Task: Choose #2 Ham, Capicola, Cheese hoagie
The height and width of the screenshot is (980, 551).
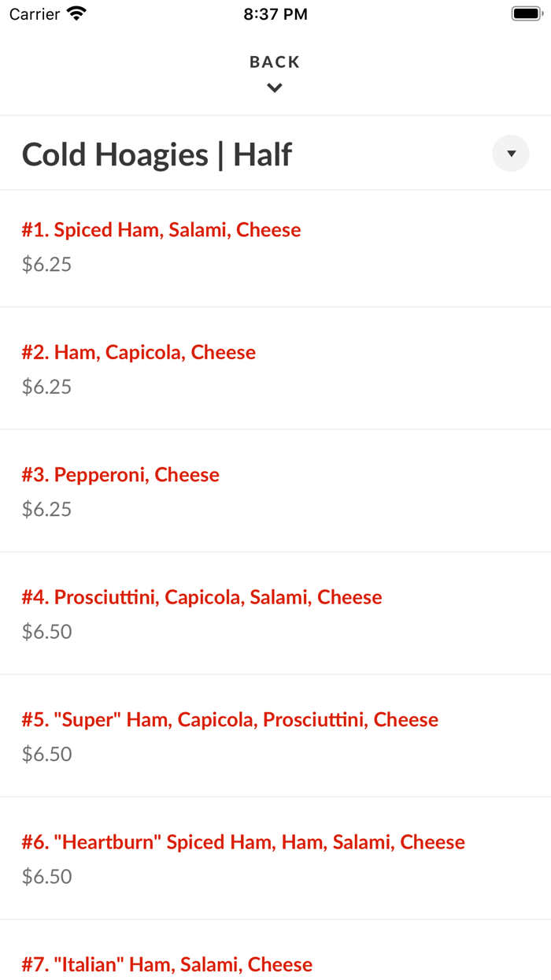Action: (139, 352)
